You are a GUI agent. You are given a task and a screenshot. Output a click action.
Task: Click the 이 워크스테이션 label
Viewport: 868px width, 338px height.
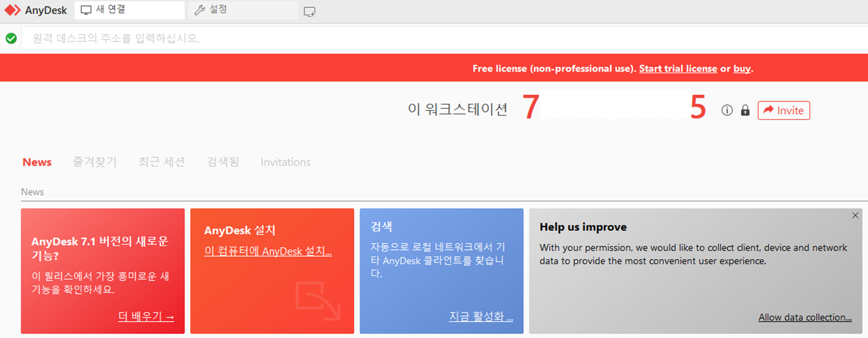[x=458, y=109]
